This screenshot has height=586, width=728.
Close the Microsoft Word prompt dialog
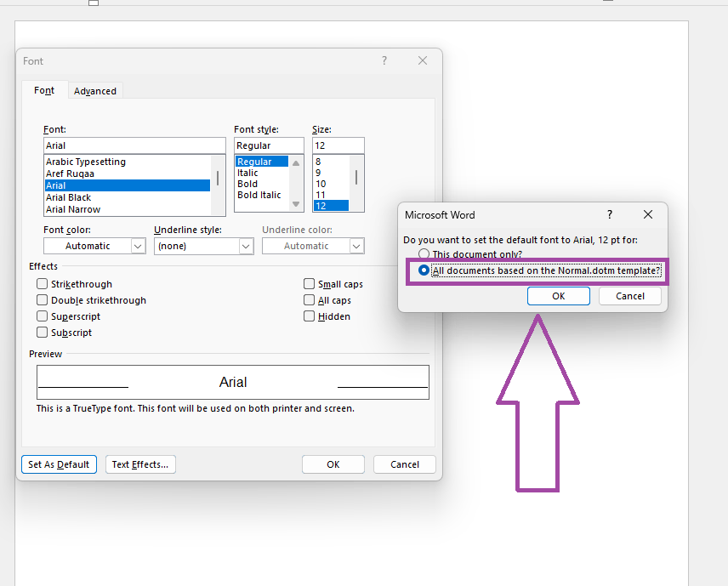click(x=648, y=214)
